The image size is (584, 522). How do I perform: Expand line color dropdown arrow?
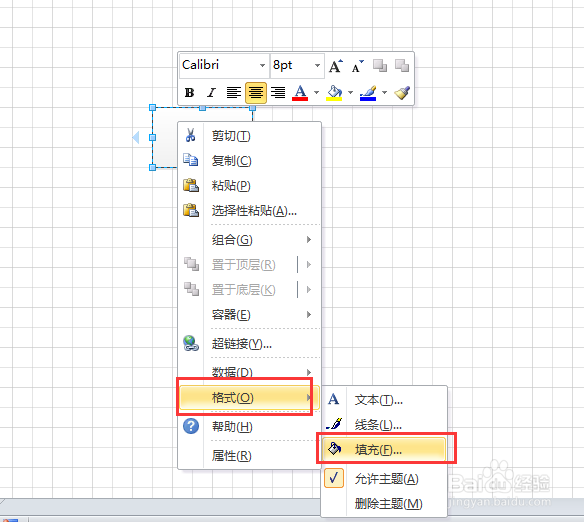[x=384, y=92]
